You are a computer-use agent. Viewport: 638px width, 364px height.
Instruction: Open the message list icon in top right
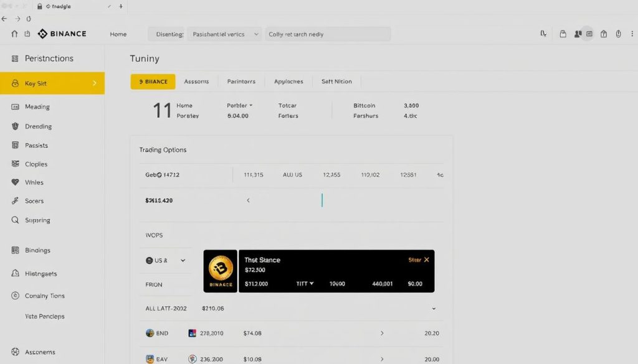589,34
